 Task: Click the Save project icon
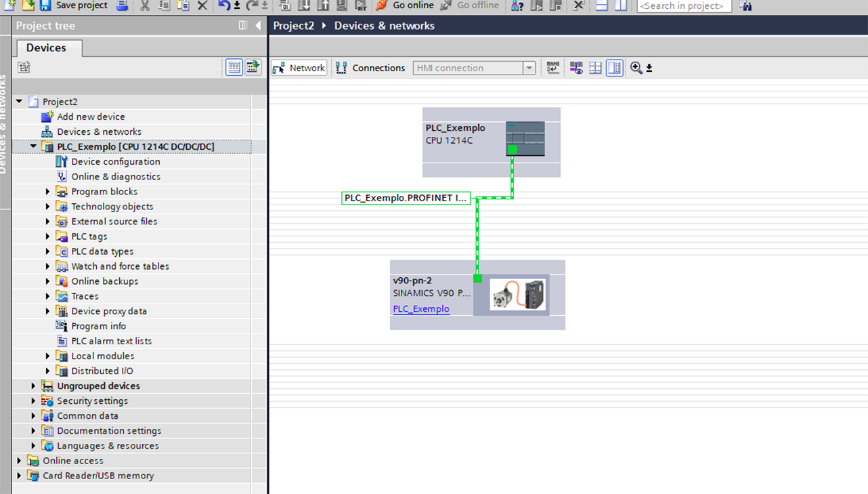(45, 5)
